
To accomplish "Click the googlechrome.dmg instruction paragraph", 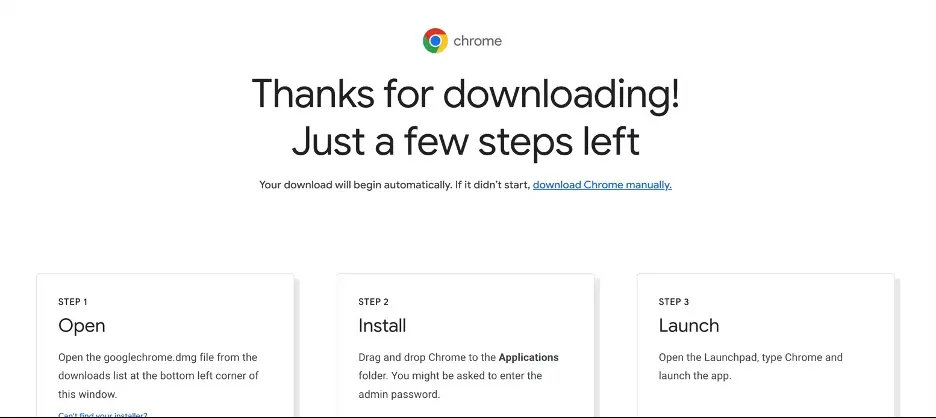I will pyautogui.click(x=158, y=376).
